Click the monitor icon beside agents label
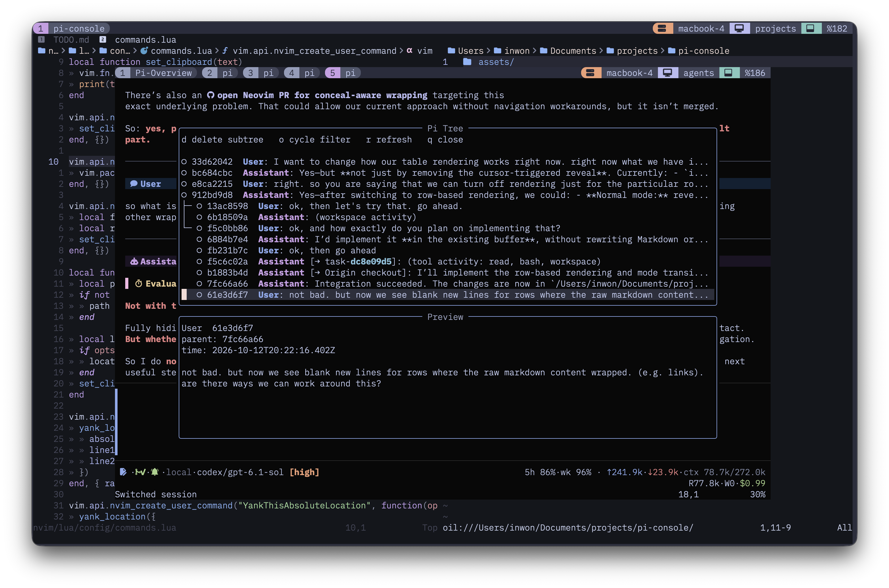The image size is (889, 588). (667, 73)
